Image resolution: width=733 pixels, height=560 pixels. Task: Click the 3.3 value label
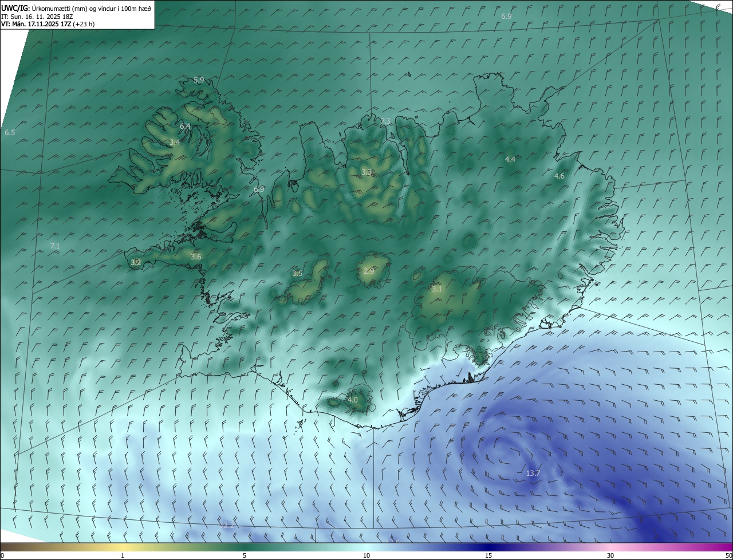(x=366, y=172)
